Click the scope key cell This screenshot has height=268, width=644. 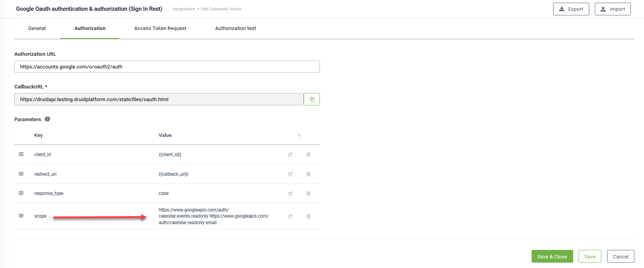pos(40,216)
